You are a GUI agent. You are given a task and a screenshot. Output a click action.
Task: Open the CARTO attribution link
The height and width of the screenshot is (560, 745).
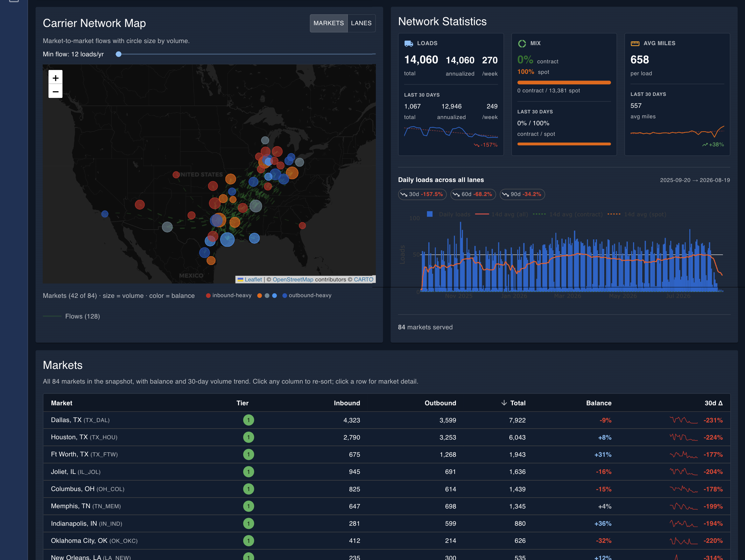[364, 279]
